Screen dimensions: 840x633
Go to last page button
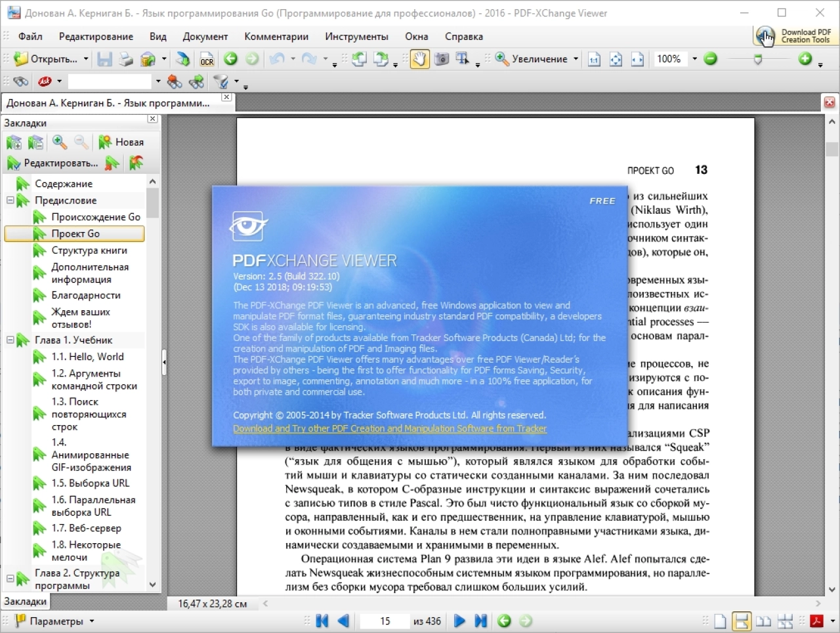(480, 621)
